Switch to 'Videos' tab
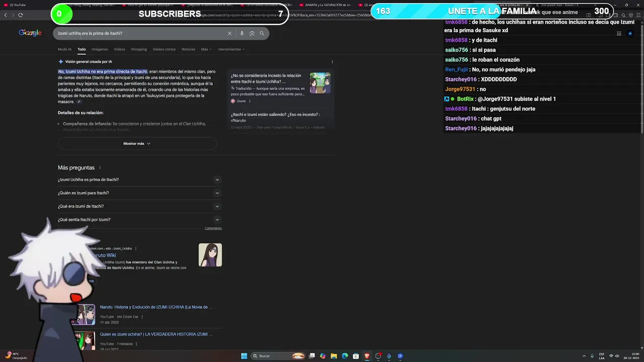The image size is (644, 362). coord(119,49)
